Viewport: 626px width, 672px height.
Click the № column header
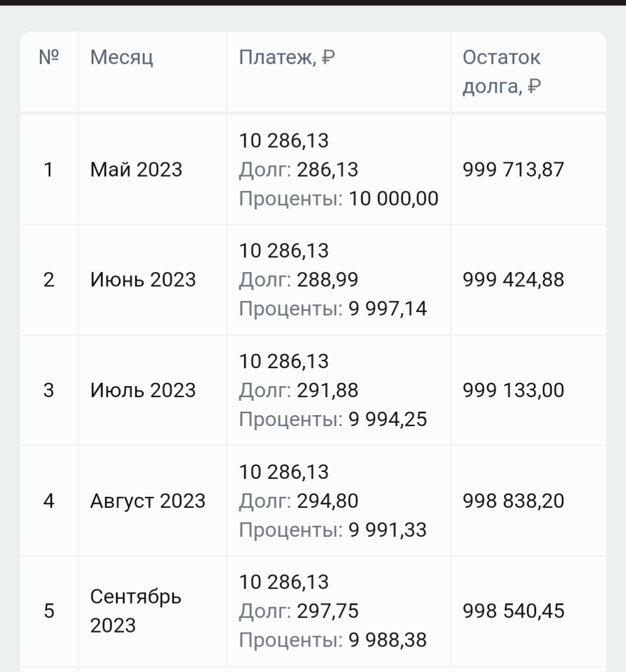coord(49,57)
